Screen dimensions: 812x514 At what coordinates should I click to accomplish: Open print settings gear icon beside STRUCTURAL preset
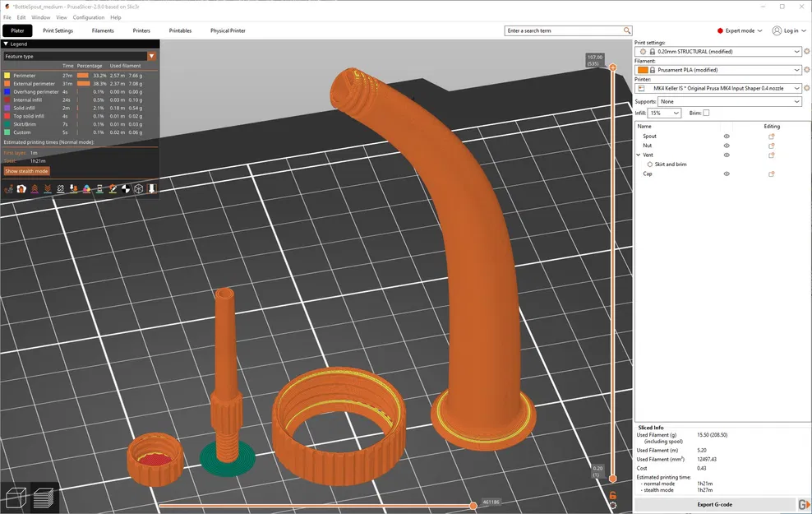pos(807,51)
